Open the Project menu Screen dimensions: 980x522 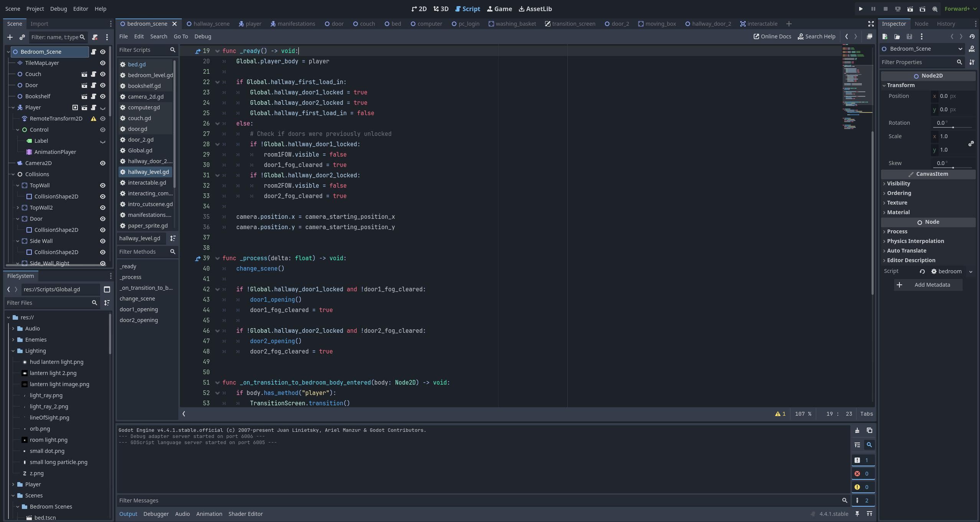35,9
